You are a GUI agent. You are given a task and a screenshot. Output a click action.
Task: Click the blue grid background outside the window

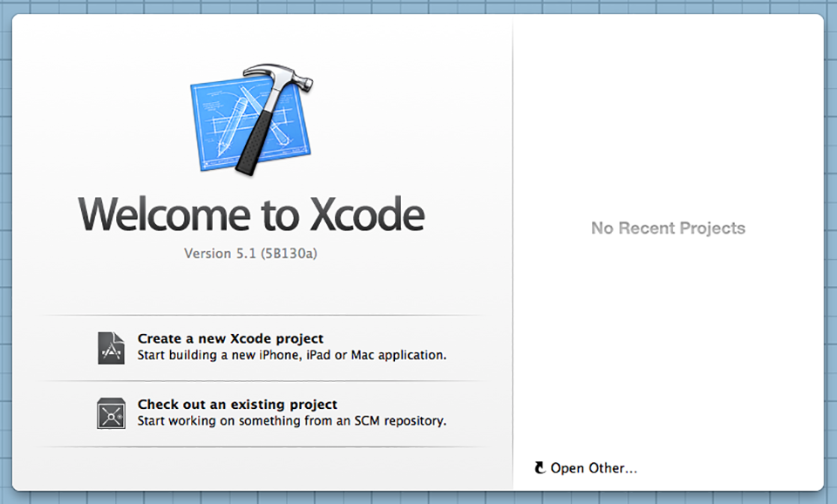[830, 262]
